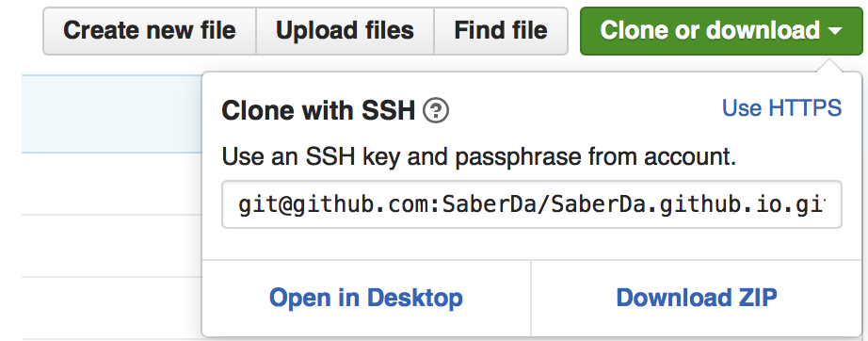Click the SSH key and passphrase description
868x341 pixels.
(x=479, y=157)
